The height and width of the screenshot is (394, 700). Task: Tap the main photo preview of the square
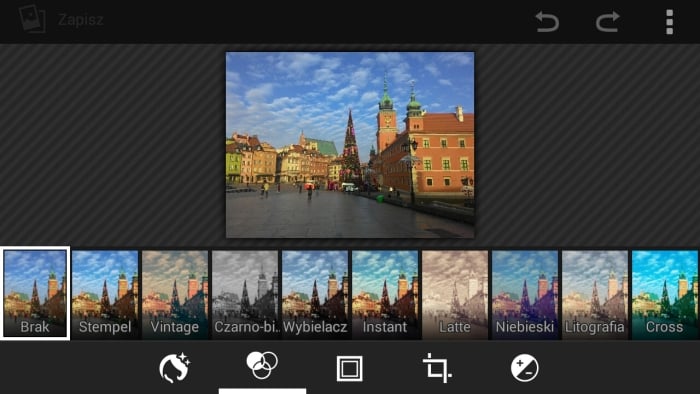pos(350,145)
